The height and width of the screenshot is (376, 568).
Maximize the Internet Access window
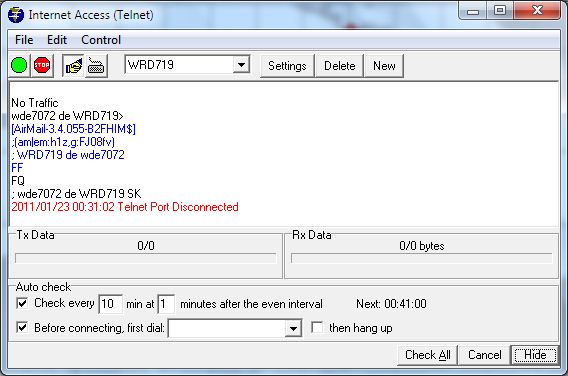500,11
